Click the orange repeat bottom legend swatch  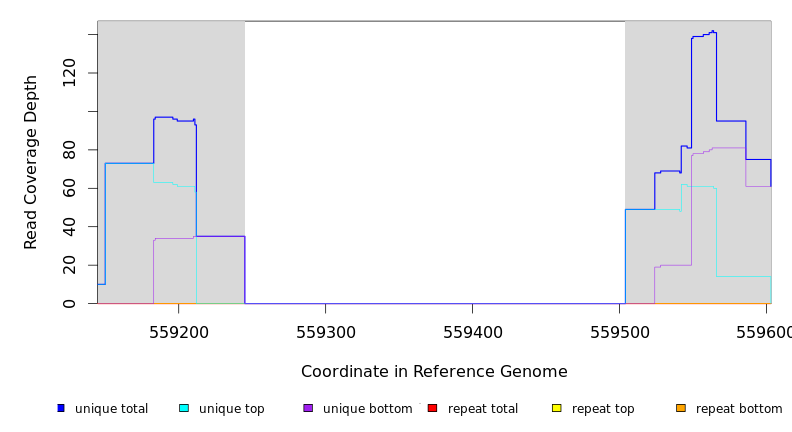(x=681, y=408)
